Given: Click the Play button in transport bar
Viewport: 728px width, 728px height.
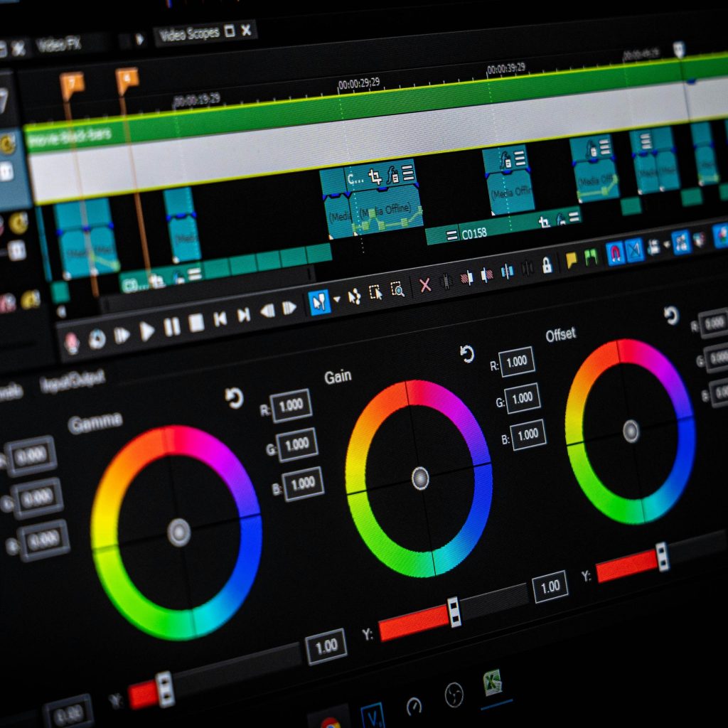Looking at the screenshot, I should [146, 331].
